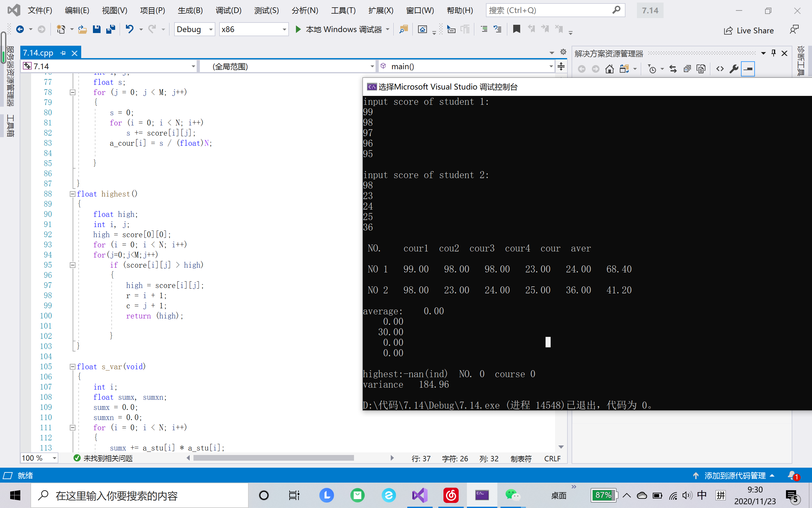Switch views icon in Solution Explorer
Image resolution: width=812 pixels, height=508 pixels.
[x=624, y=69]
